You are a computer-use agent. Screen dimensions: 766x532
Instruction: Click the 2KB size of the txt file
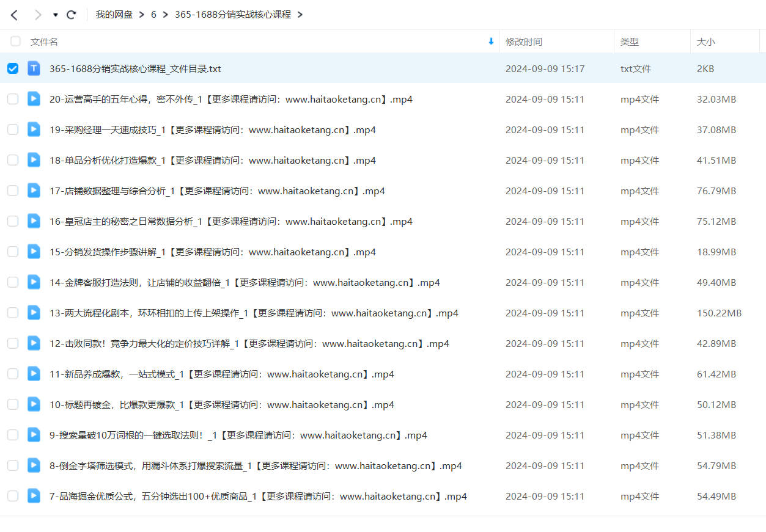pyautogui.click(x=705, y=68)
